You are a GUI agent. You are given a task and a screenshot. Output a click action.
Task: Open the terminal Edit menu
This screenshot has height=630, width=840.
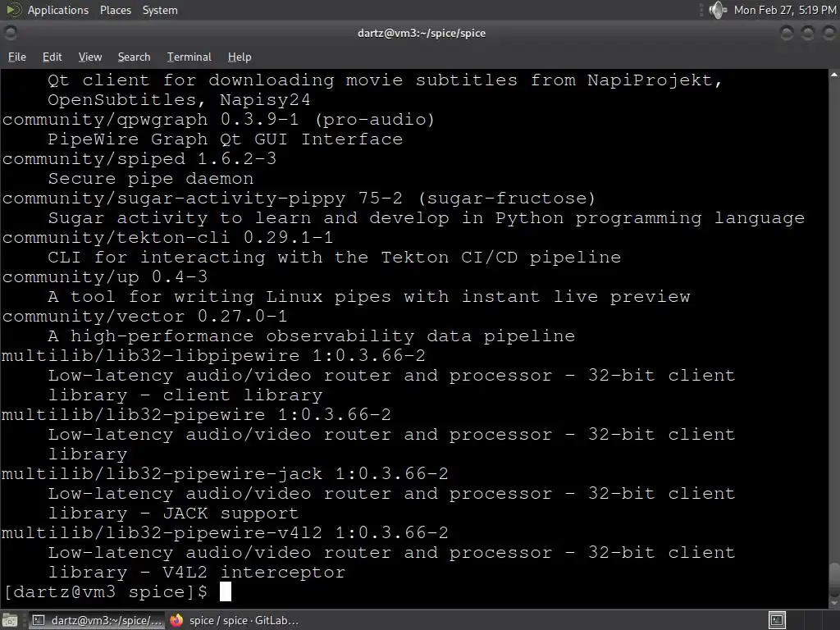pyautogui.click(x=52, y=57)
